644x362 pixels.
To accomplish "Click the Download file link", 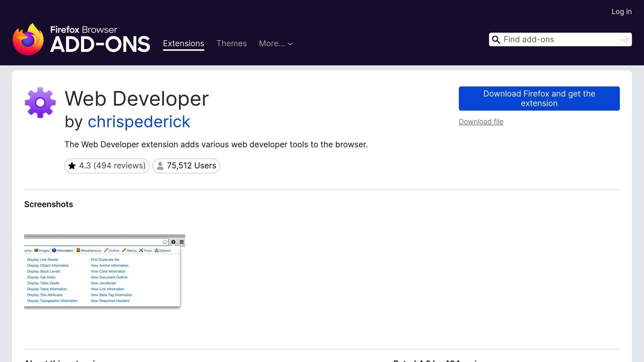I will click(x=481, y=122).
